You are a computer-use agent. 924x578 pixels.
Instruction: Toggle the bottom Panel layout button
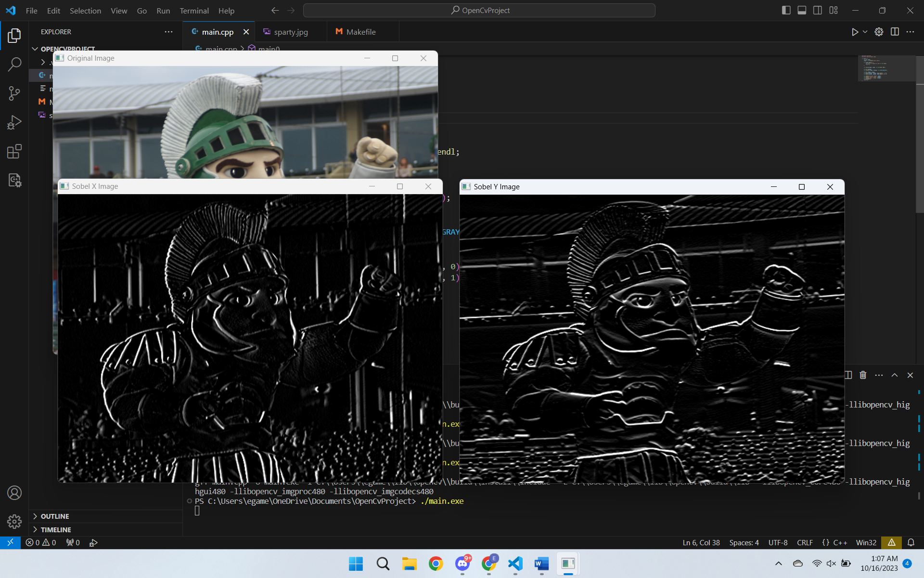click(802, 10)
